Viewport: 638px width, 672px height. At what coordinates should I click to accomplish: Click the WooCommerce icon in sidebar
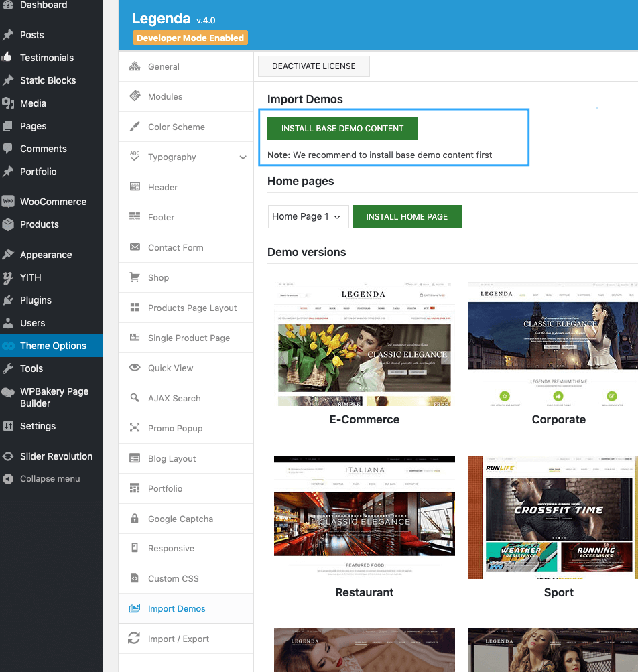(x=8, y=202)
